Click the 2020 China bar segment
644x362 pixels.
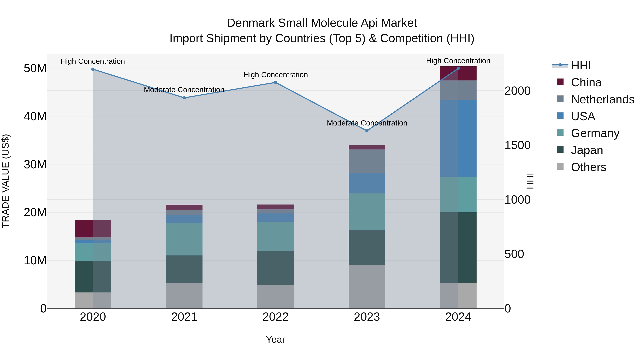(x=93, y=229)
